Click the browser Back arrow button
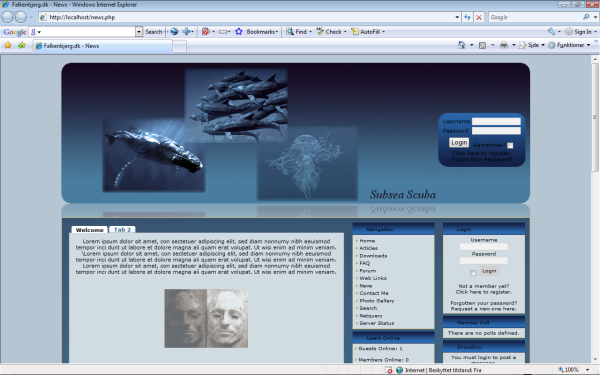The height and width of the screenshot is (375, 600). [x=8, y=17]
